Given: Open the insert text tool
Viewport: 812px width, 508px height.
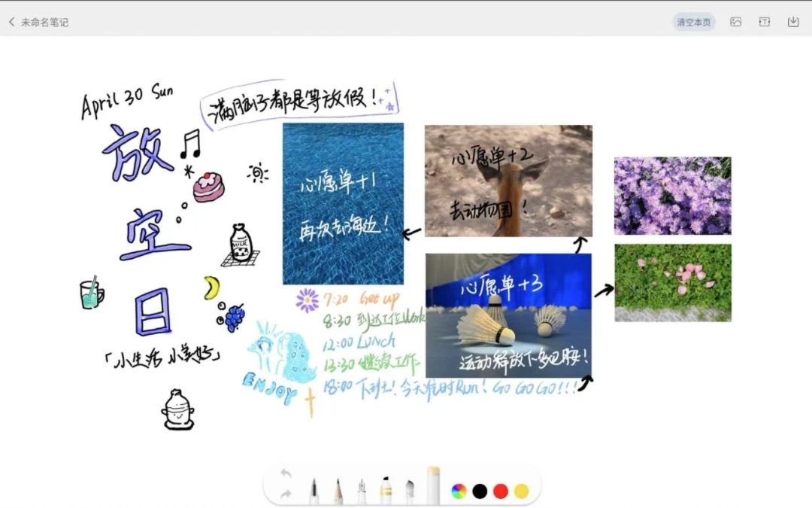Looking at the screenshot, I should [764, 22].
